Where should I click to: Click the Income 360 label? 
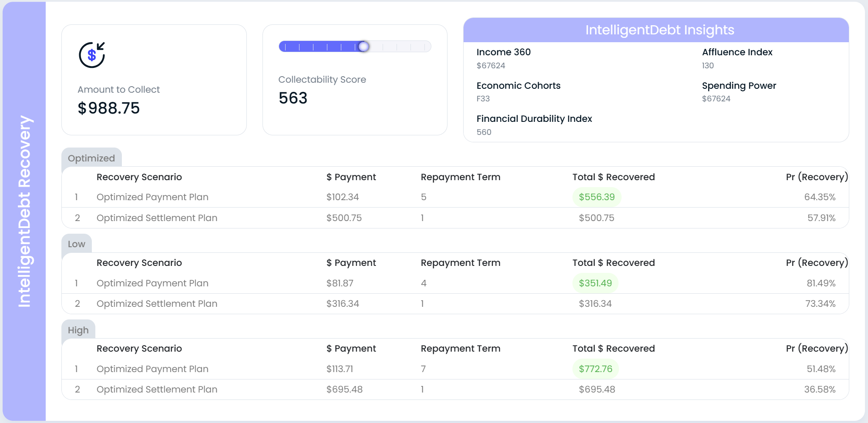point(504,52)
